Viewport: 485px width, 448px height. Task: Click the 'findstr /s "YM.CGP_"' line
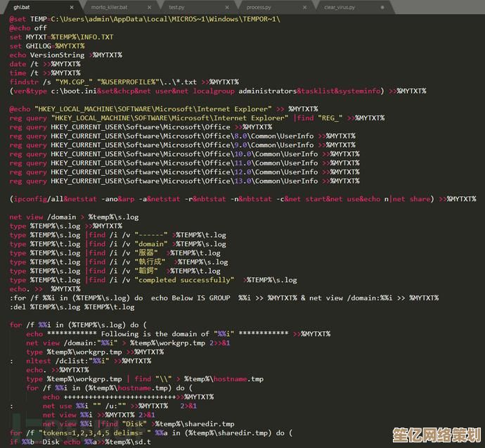[x=124, y=82]
